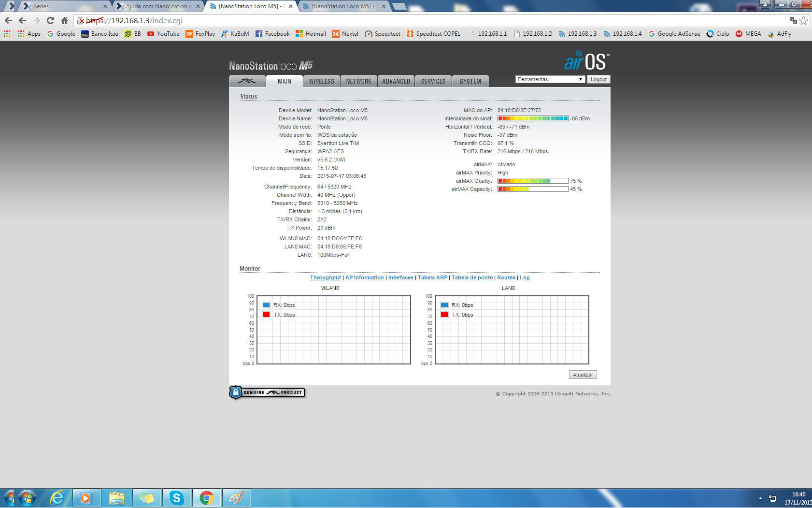The height and width of the screenshot is (508, 812).
Task: Open the 192.168.1.4 bookmark
Action: tap(623, 34)
